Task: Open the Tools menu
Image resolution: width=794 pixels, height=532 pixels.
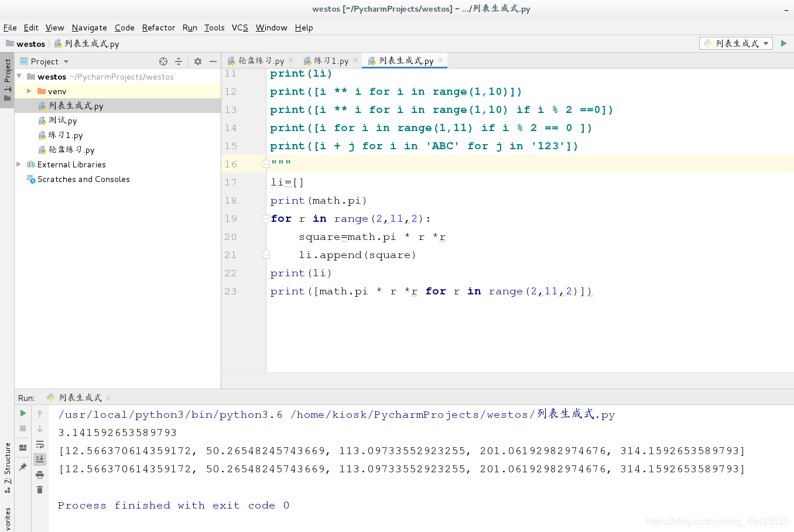Action: point(214,28)
